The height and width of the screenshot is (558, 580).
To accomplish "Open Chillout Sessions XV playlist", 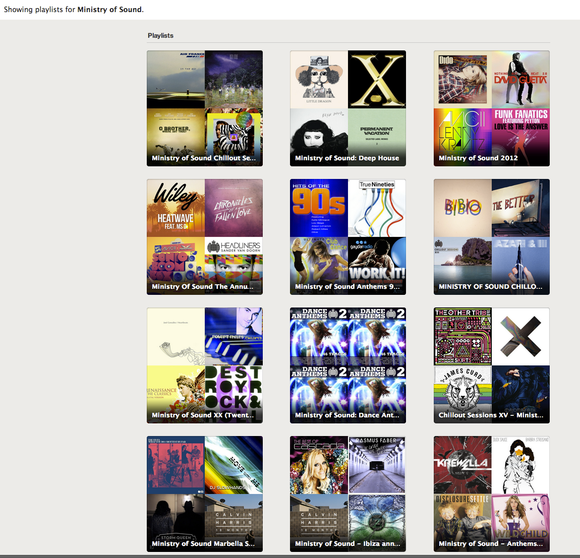I will pyautogui.click(x=492, y=365).
